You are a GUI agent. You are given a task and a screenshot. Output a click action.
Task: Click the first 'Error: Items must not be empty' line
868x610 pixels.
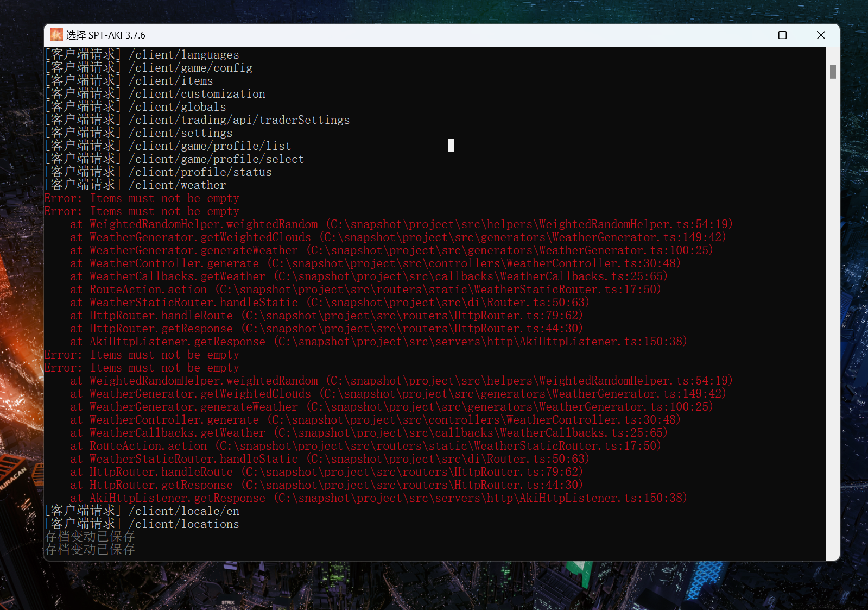142,198
